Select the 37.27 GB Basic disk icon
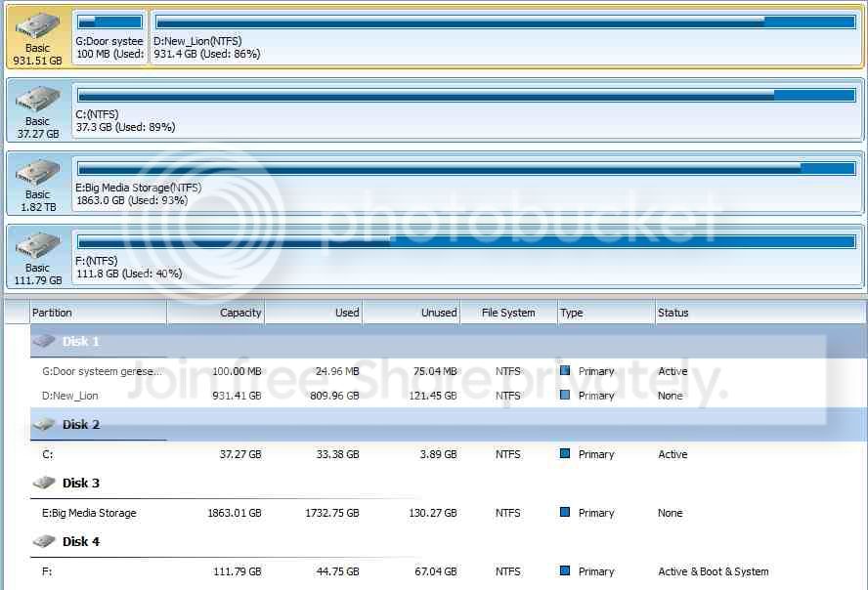The height and width of the screenshot is (590, 868). coord(38,100)
